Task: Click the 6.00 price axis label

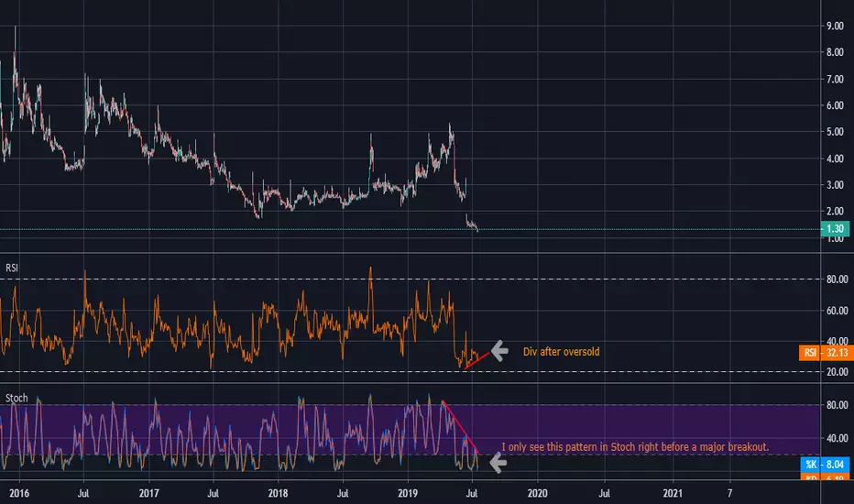Action: [x=835, y=105]
